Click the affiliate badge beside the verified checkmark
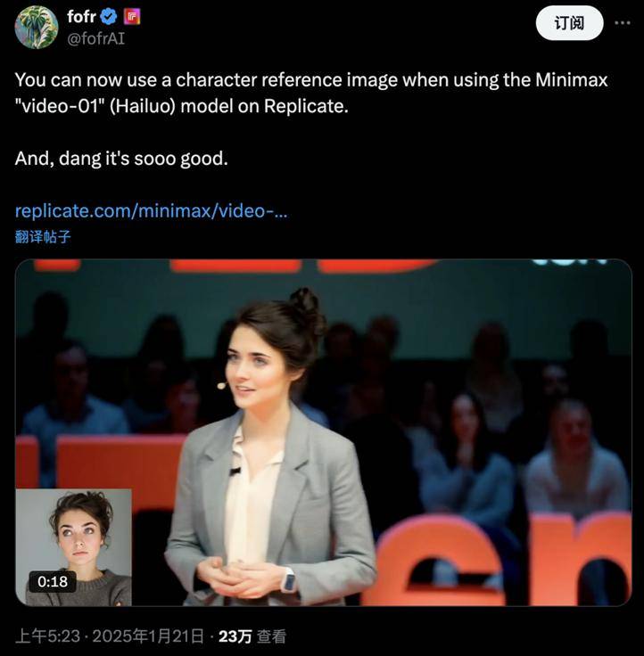644x656 pixels. 132,17
